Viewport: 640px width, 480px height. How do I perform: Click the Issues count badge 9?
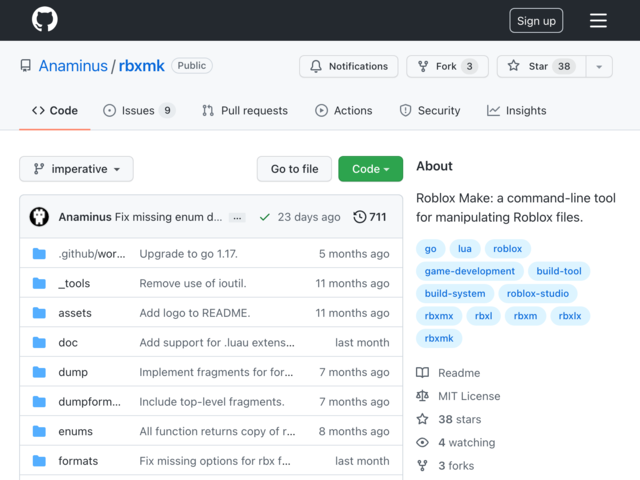click(x=167, y=111)
